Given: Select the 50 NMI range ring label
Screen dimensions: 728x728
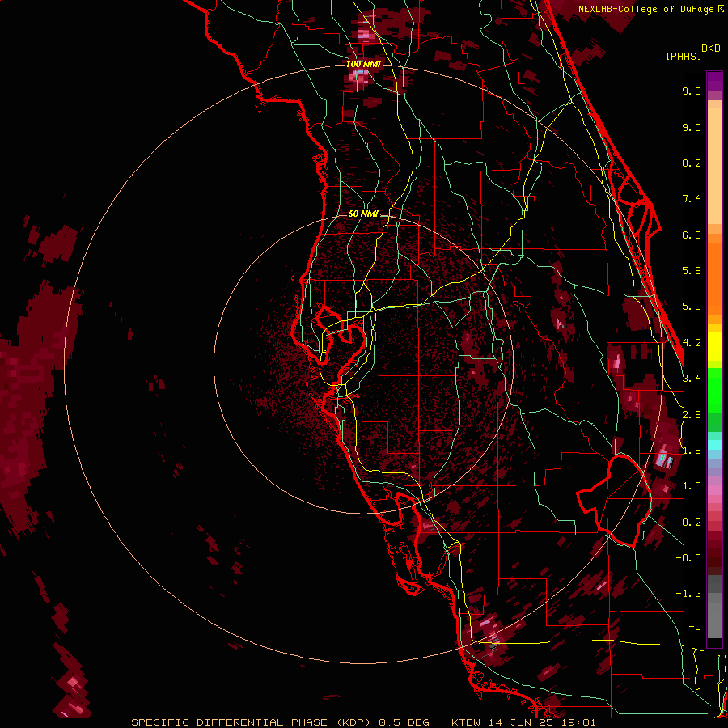Looking at the screenshot, I should (x=363, y=214).
